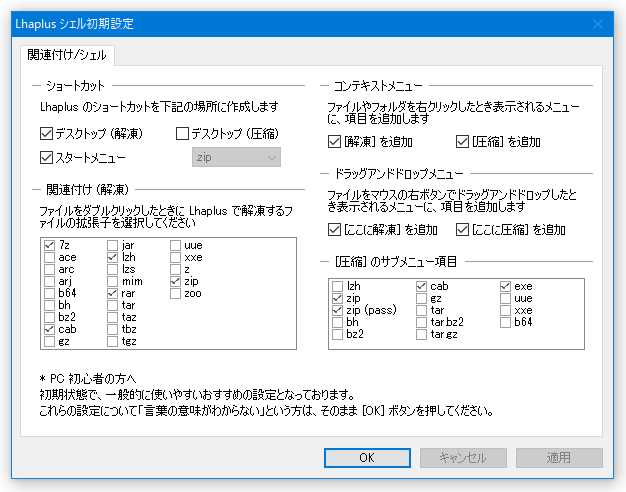Screen dimensions: 626x492
Task: Check tbz extension in association list
Action: point(113,329)
